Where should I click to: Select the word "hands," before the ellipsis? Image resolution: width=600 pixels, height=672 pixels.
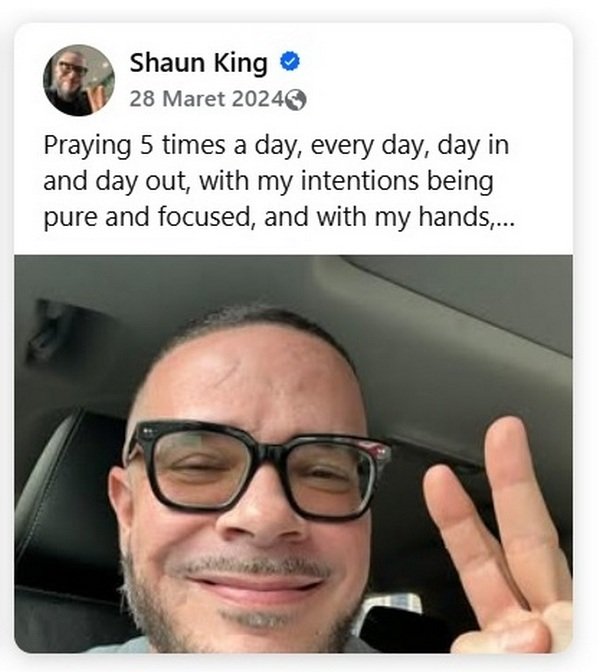457,216
